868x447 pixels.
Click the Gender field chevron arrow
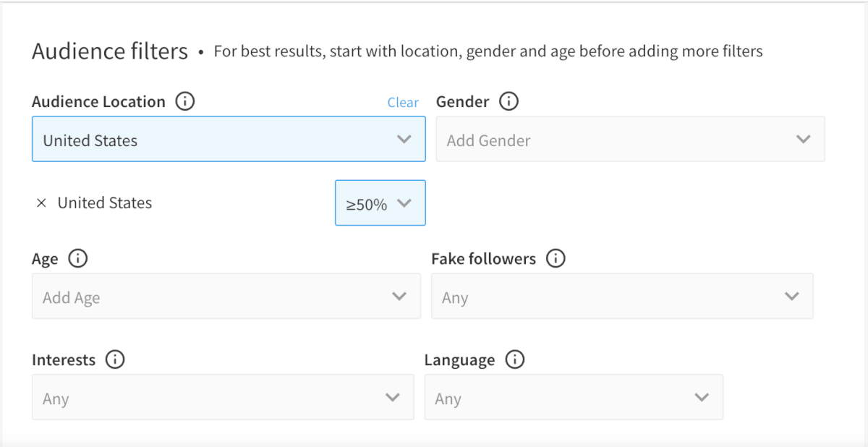tap(803, 139)
